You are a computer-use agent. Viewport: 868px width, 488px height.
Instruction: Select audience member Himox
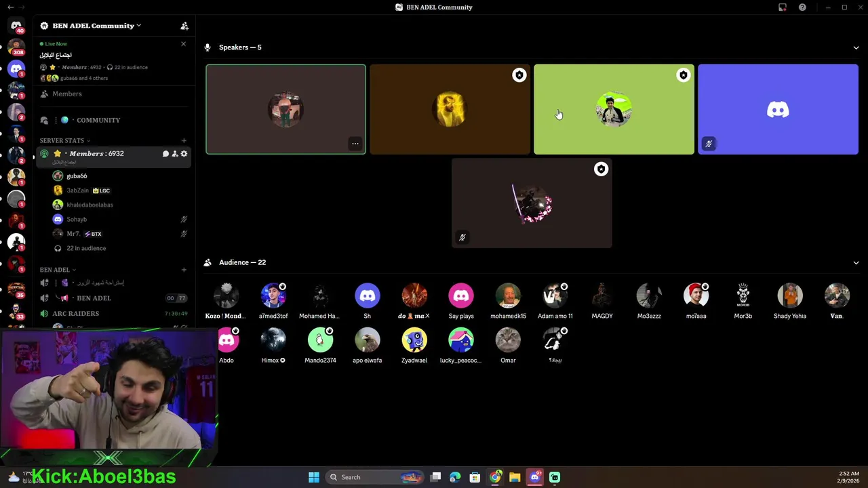[273, 346]
